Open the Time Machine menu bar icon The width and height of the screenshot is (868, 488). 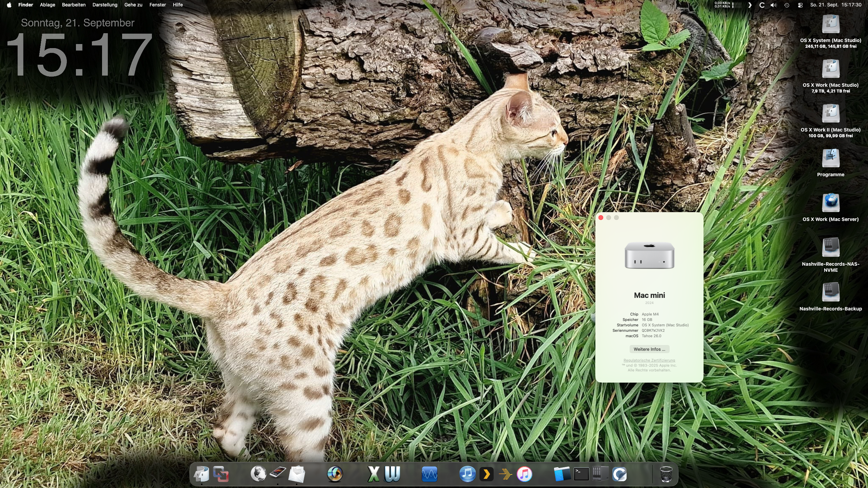(x=787, y=5)
